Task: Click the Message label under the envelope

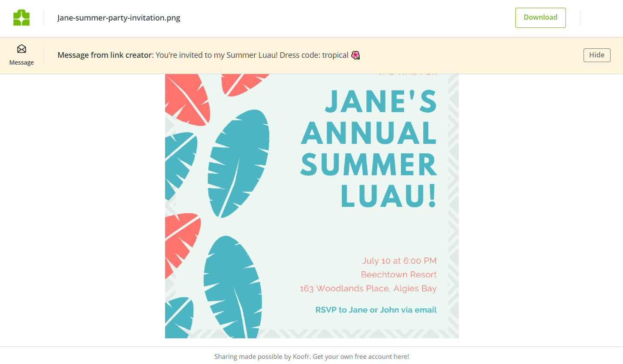Action: pyautogui.click(x=21, y=63)
